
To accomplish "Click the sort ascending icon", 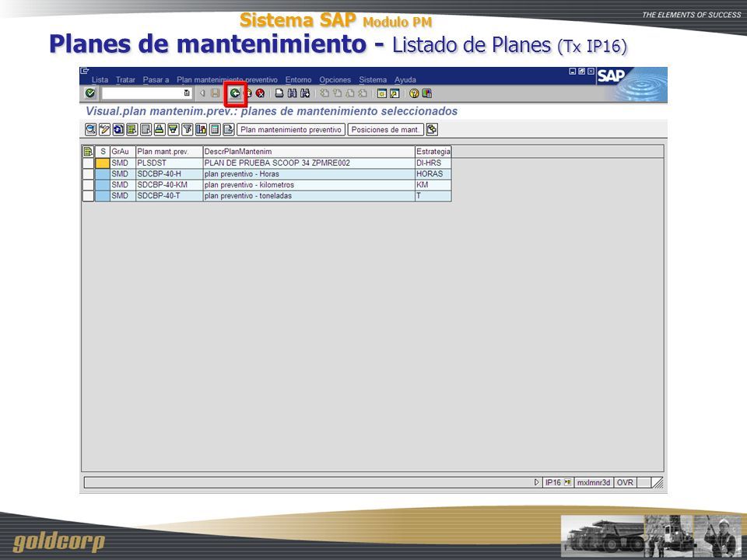I will [160, 129].
